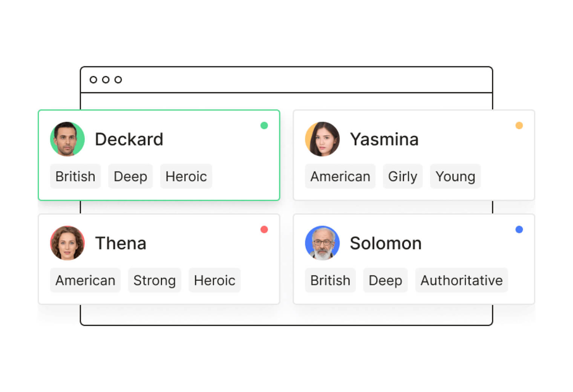Click the American tag under Yasmina
This screenshot has height=392, width=573.
340,176
